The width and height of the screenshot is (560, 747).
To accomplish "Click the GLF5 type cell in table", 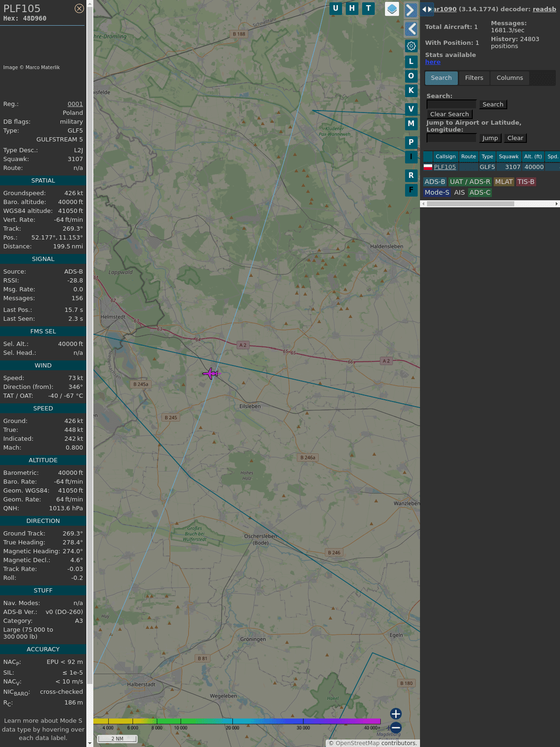I will coord(487,167).
